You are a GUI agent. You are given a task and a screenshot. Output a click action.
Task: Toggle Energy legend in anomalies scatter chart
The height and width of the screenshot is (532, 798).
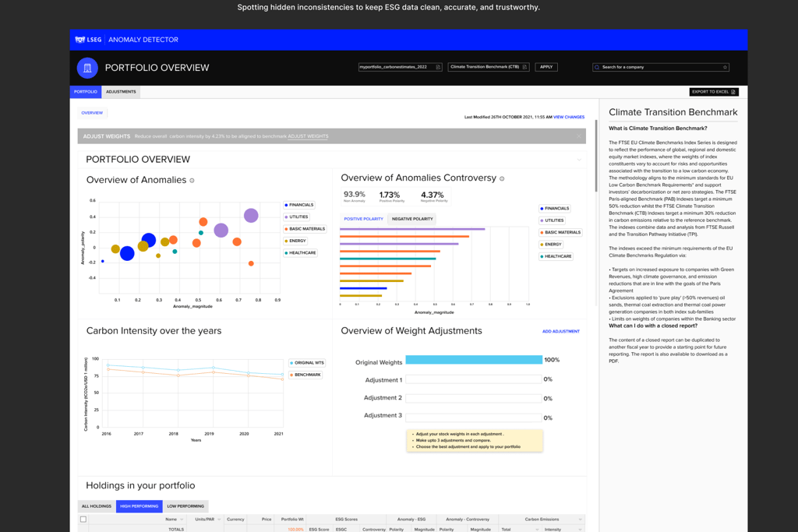pos(295,241)
